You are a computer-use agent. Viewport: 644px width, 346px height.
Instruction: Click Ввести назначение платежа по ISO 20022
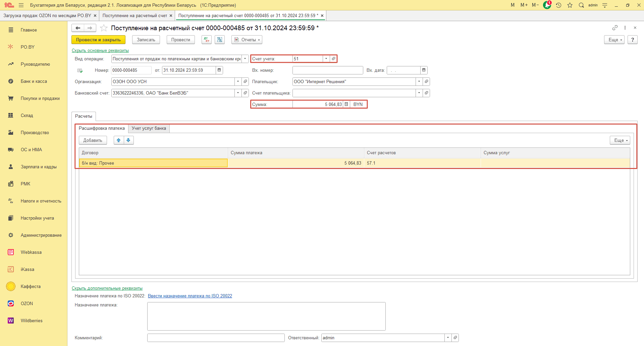pyautogui.click(x=190, y=296)
